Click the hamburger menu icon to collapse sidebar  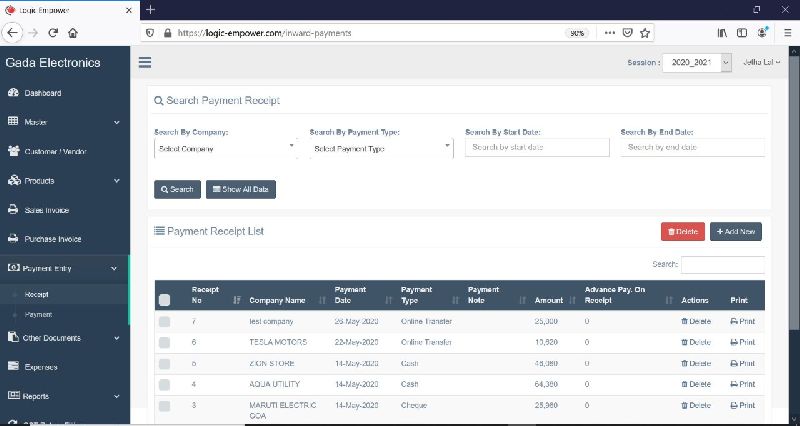click(x=145, y=62)
